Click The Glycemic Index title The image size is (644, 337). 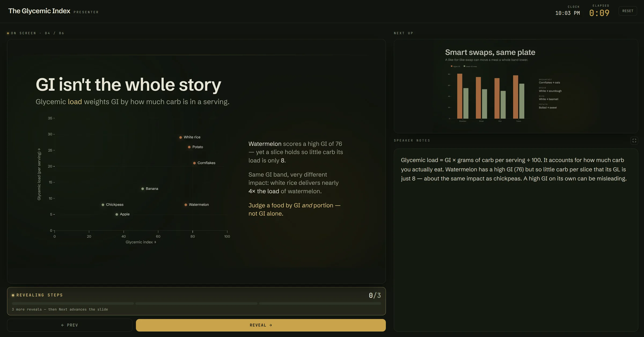click(x=39, y=11)
